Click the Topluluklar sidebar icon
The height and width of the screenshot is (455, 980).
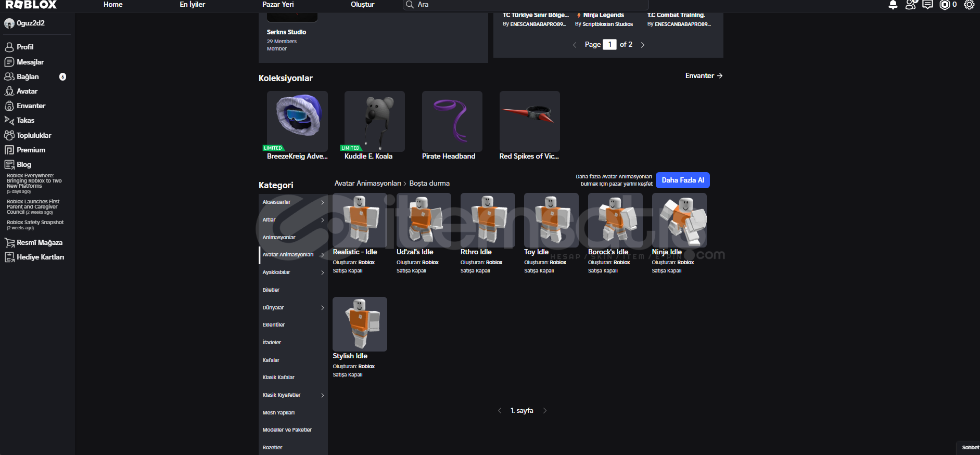click(x=9, y=135)
